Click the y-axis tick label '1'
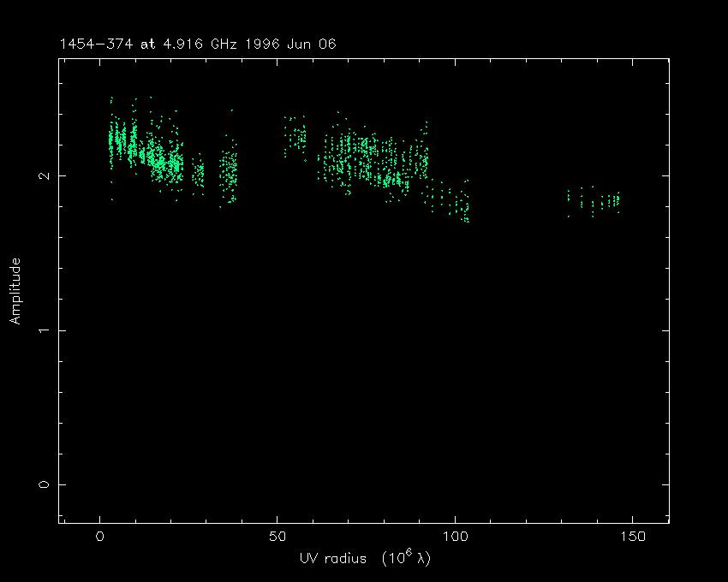The height and width of the screenshot is (582, 728). point(45,330)
